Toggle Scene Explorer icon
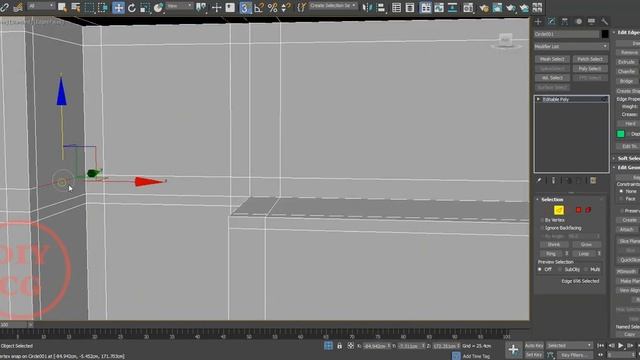The height and width of the screenshot is (360, 640). 396,7
